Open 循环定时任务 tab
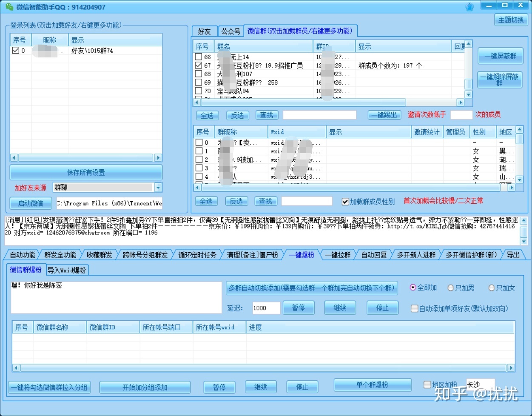 [197, 255]
